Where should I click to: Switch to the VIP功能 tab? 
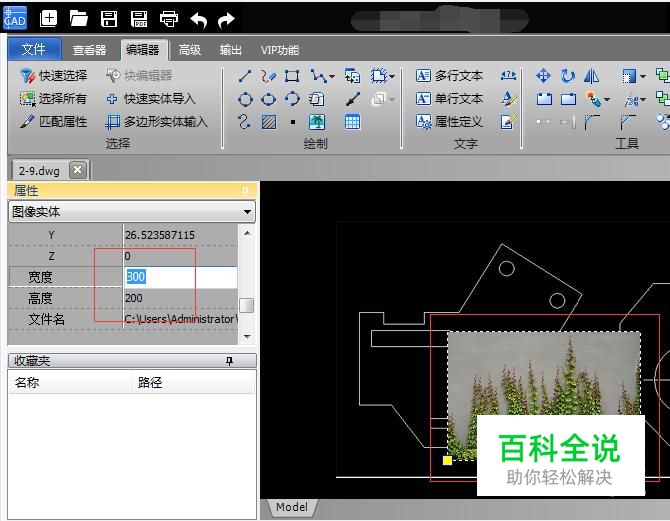pyautogui.click(x=280, y=50)
